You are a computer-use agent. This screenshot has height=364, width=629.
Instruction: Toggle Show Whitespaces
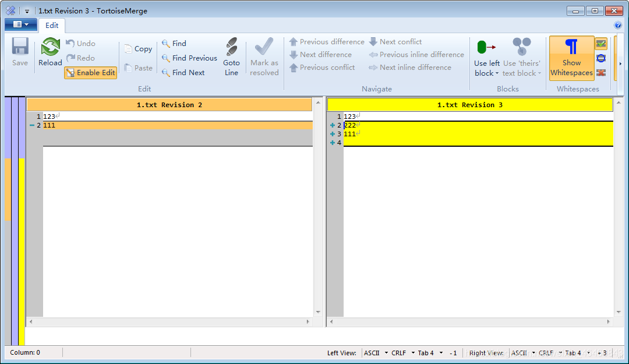571,58
